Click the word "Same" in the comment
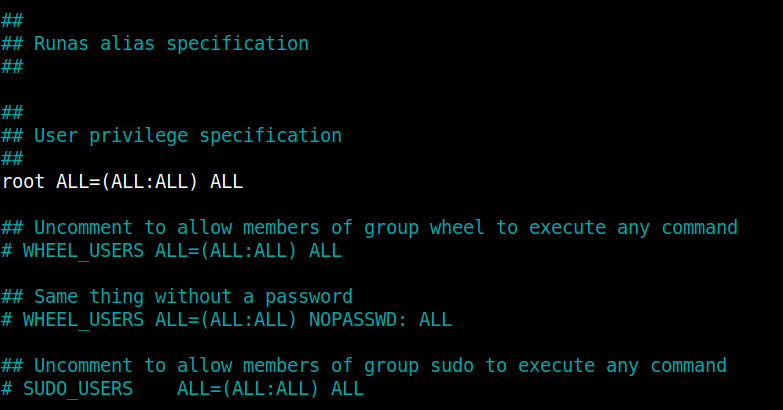The image size is (783, 410). pyautogui.click(x=57, y=296)
